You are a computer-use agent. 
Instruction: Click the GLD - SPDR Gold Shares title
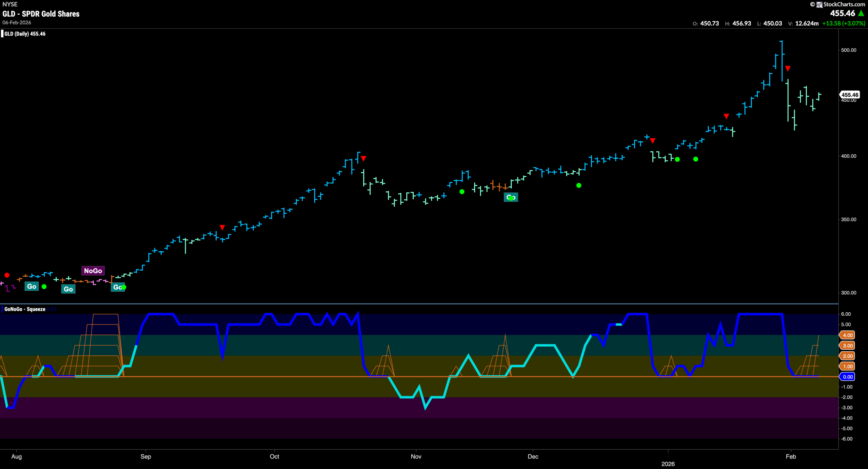[x=41, y=14]
